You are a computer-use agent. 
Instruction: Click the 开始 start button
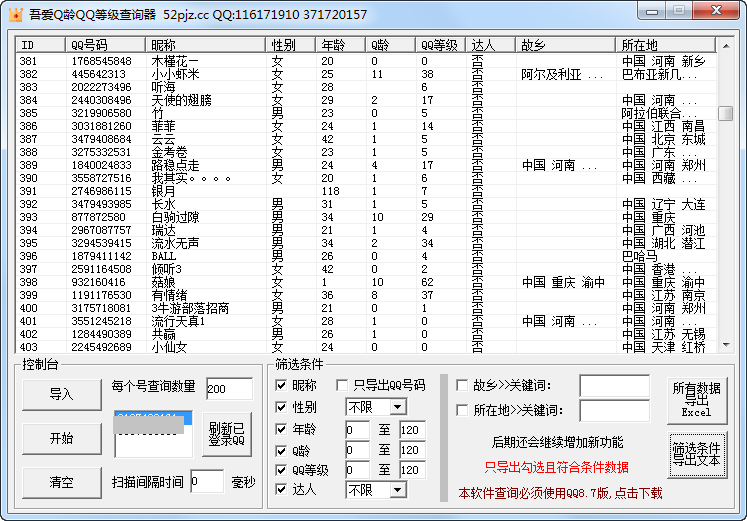[62, 438]
